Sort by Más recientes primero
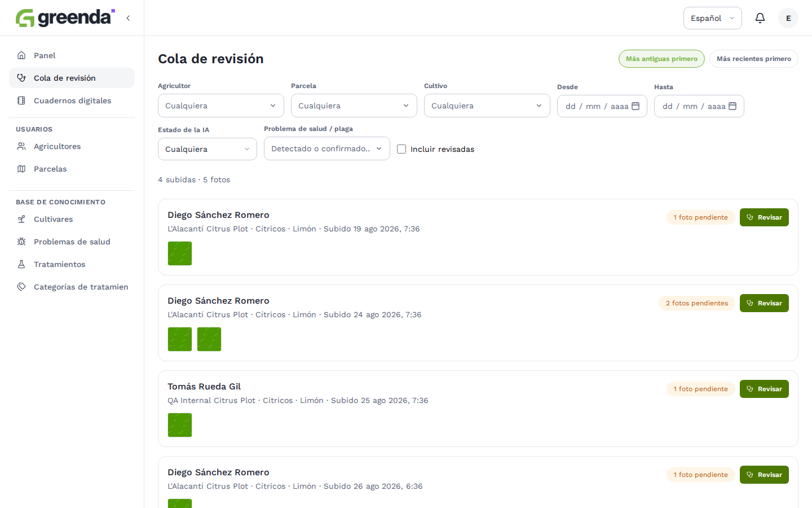812x508 pixels. coord(754,59)
